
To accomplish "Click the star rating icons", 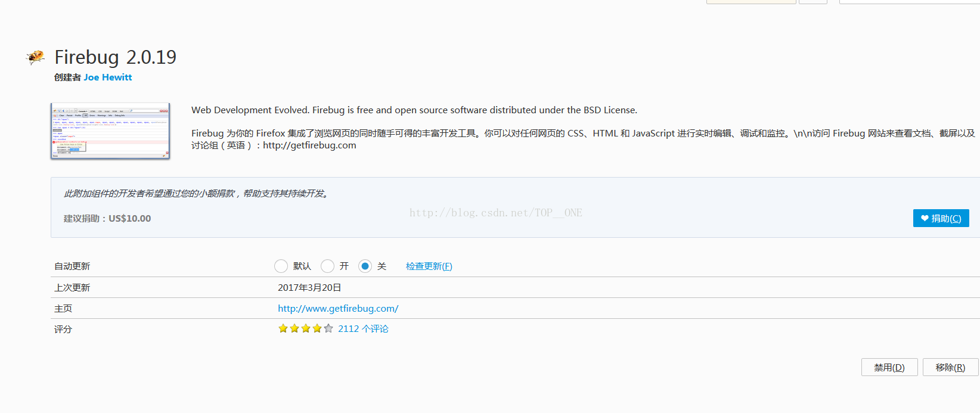I will tap(306, 328).
